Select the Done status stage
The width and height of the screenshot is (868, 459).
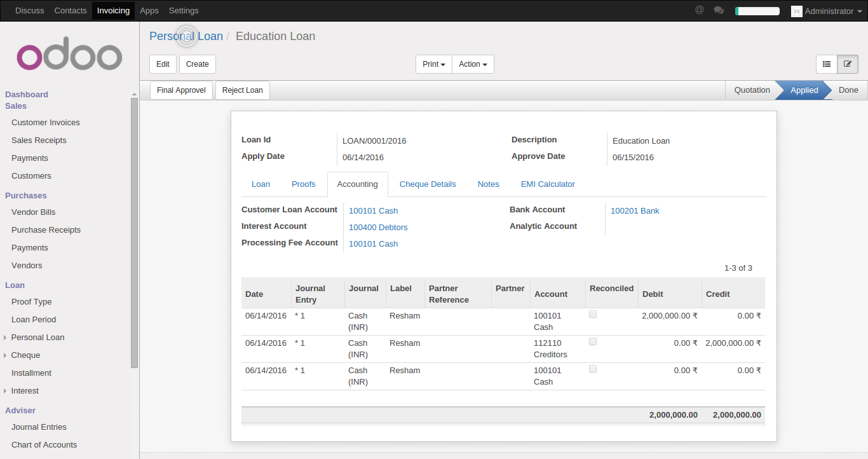tap(848, 90)
